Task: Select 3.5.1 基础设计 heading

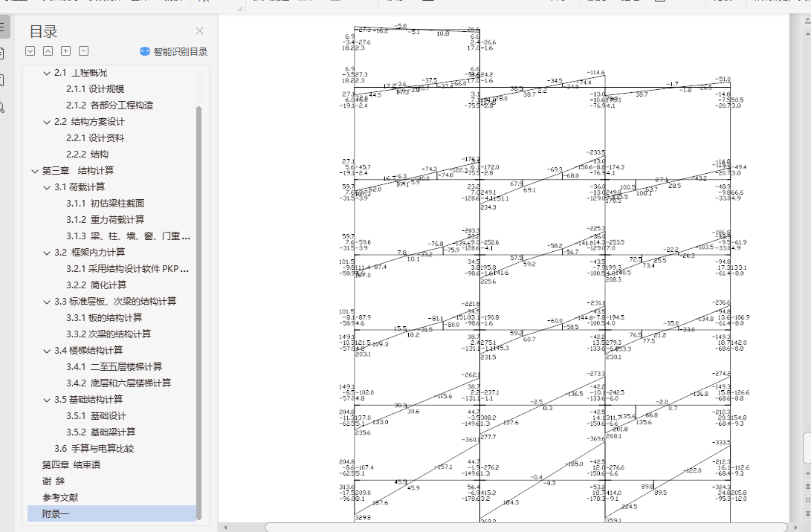Action: pos(96,415)
